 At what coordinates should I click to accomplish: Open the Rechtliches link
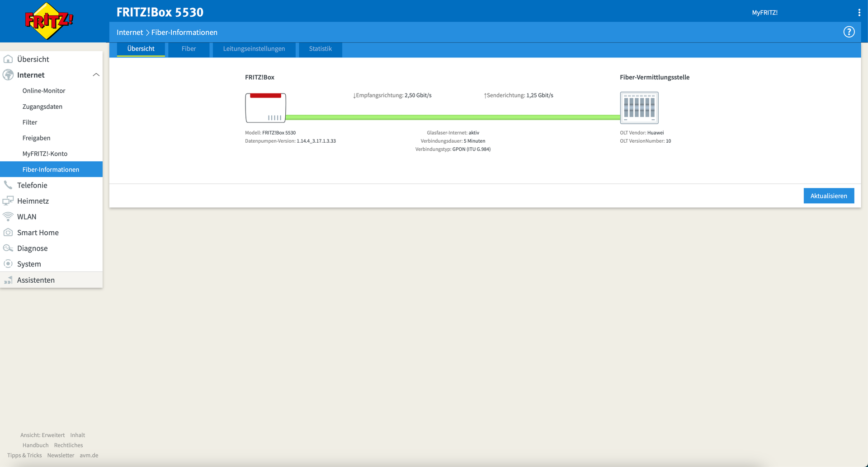tap(69, 445)
